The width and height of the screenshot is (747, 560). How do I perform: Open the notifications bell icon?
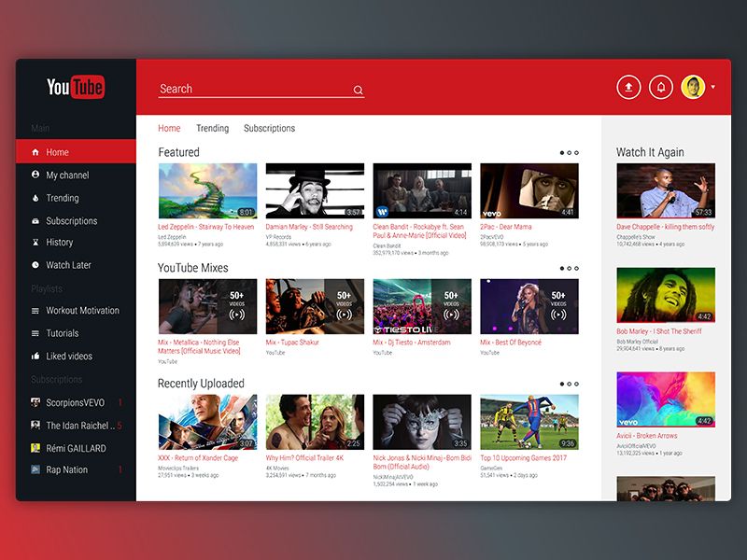(661, 87)
